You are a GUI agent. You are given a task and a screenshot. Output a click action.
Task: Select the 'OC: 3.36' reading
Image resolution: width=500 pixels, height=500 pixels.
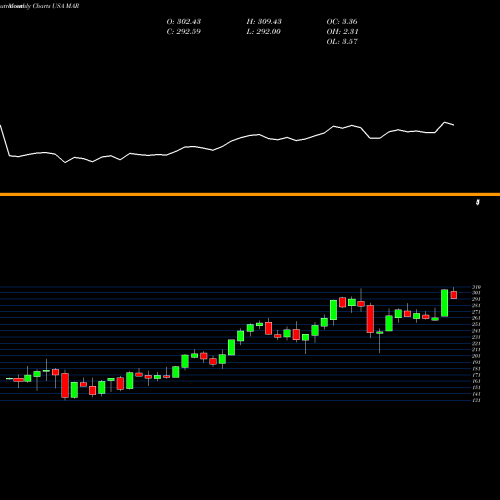coord(342,22)
